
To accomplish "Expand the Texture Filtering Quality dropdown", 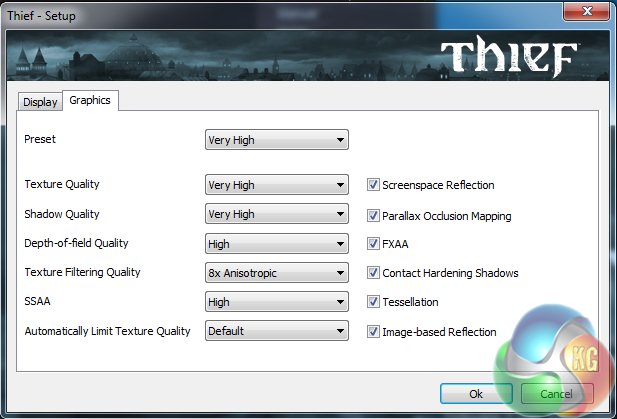I will tap(277, 273).
